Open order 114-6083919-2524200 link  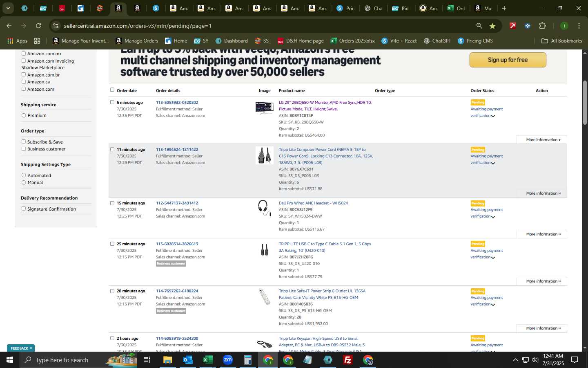(177, 338)
